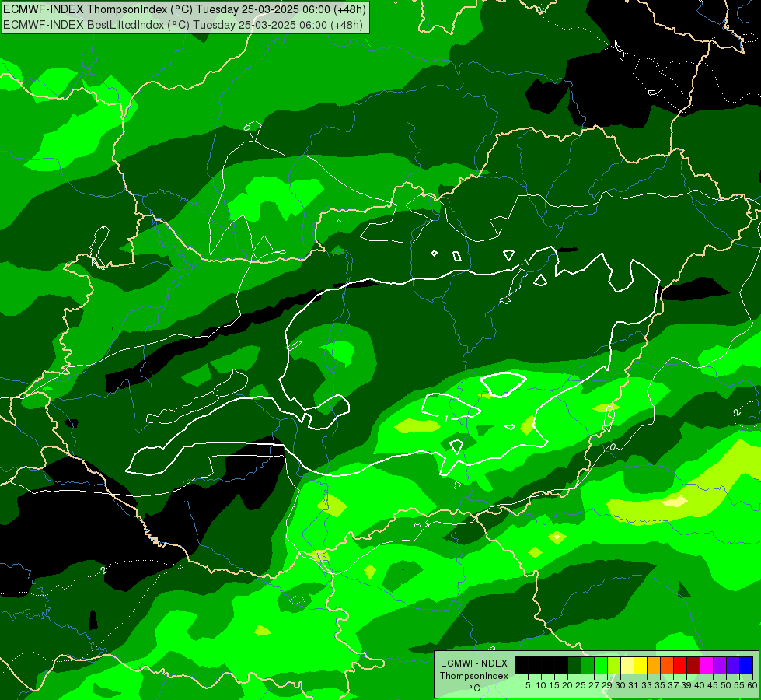Click the legend value label 20

point(567,685)
